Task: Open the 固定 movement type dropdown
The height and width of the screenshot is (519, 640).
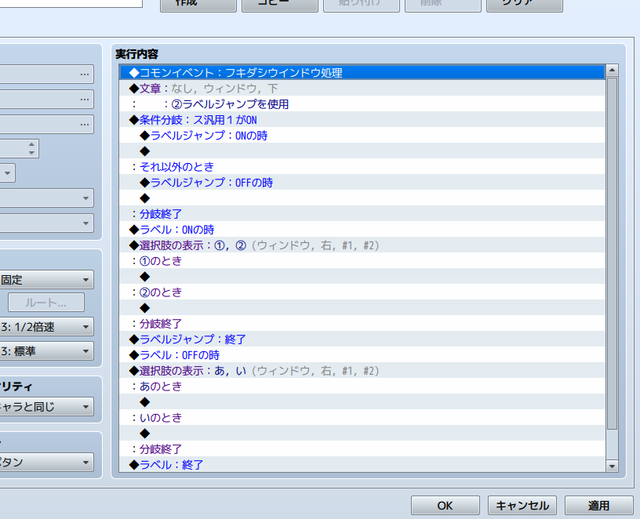Action: coord(46,280)
